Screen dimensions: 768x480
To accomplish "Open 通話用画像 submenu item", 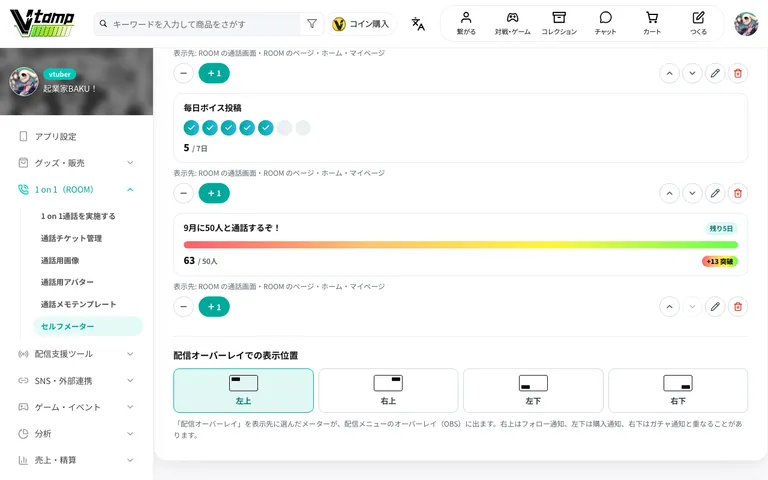I will pyautogui.click(x=60, y=261).
